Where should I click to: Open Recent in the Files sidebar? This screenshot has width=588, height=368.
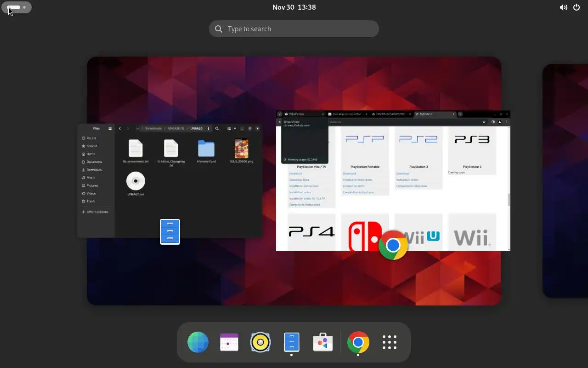[96, 138]
